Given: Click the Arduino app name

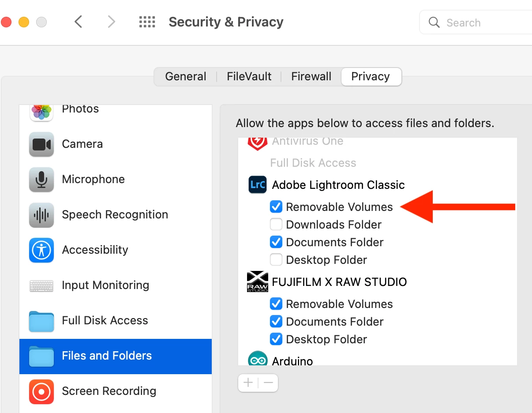Looking at the screenshot, I should 292,361.
